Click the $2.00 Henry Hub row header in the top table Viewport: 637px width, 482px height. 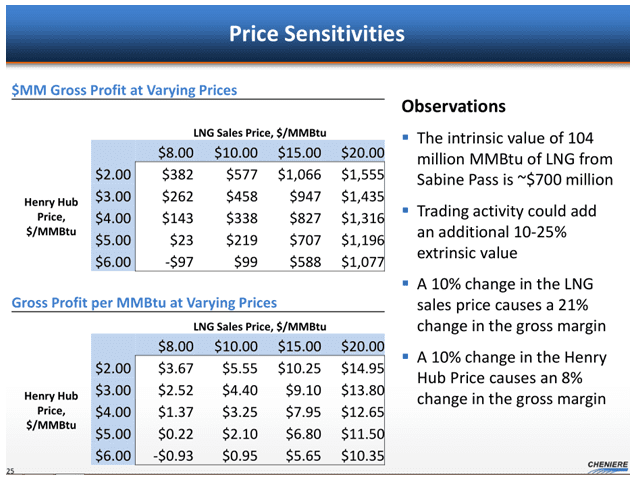pyautogui.click(x=112, y=174)
